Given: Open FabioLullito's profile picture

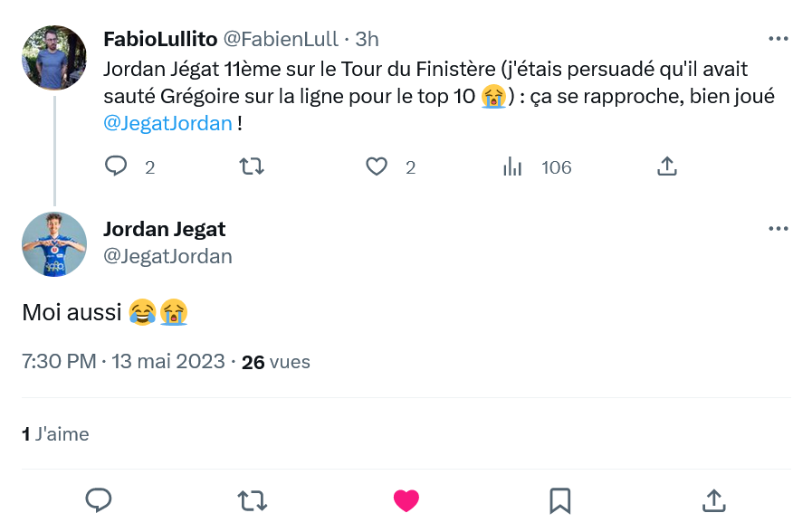Looking at the screenshot, I should (x=54, y=58).
